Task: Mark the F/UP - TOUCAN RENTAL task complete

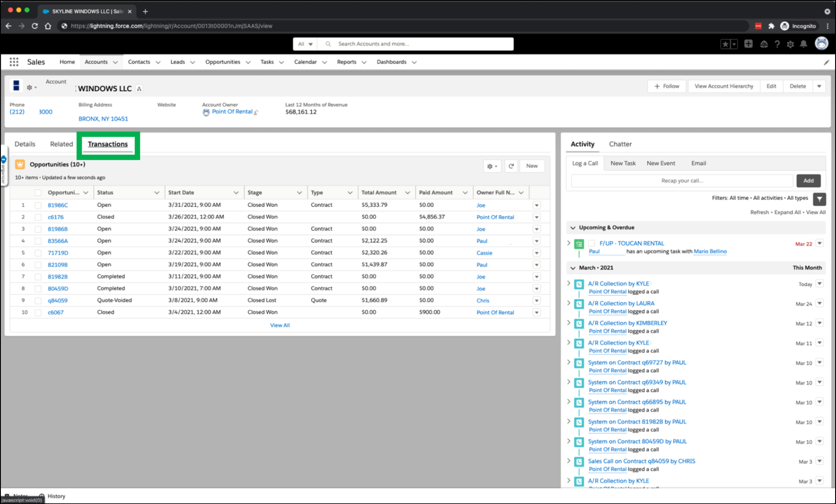Action: [x=591, y=243]
